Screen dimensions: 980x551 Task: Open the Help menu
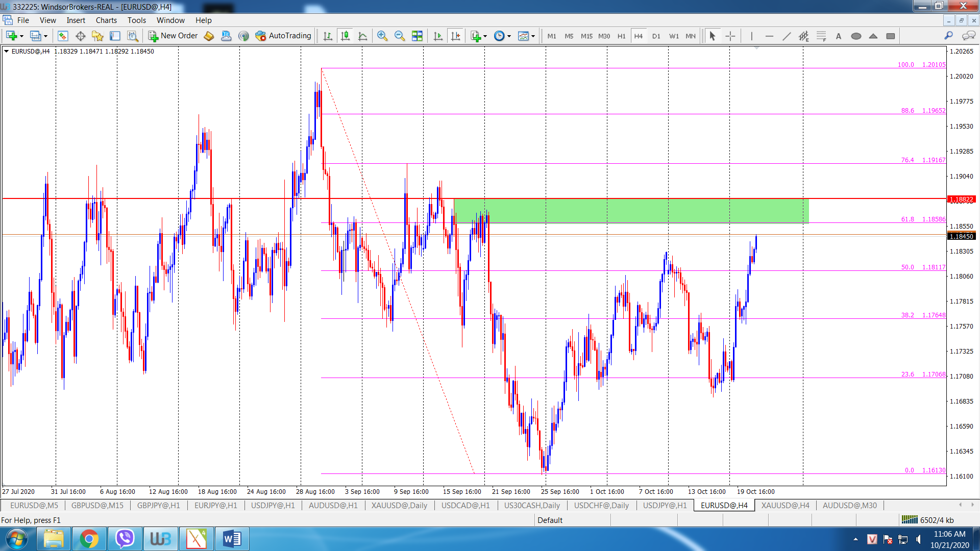[x=203, y=20]
